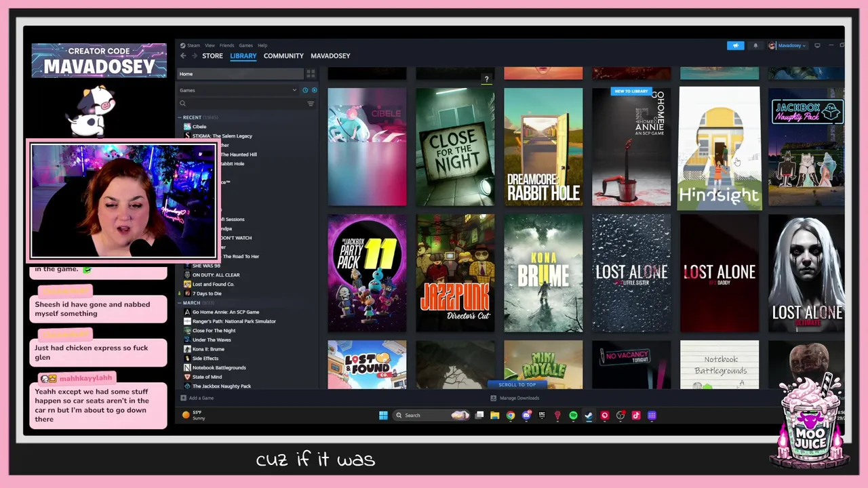Open the Close For The Night cover
Image resolution: width=868 pixels, height=488 pixels.
[455, 146]
